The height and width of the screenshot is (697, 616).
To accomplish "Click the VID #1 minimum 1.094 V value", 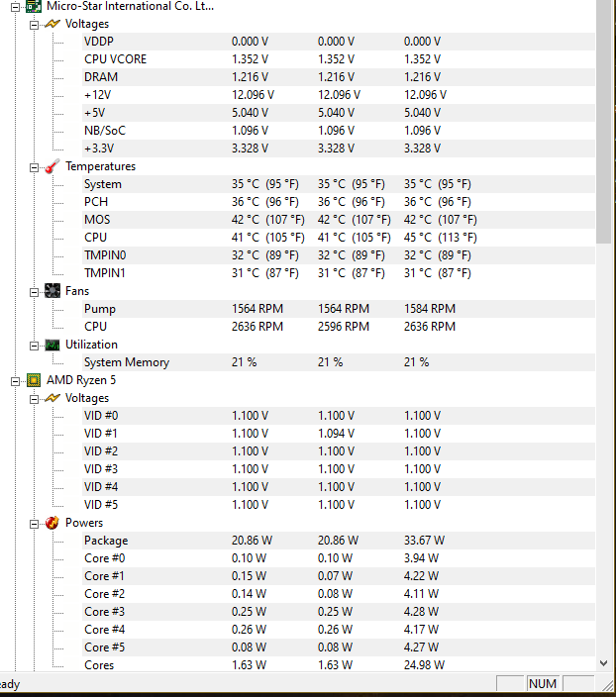I will 336,434.
